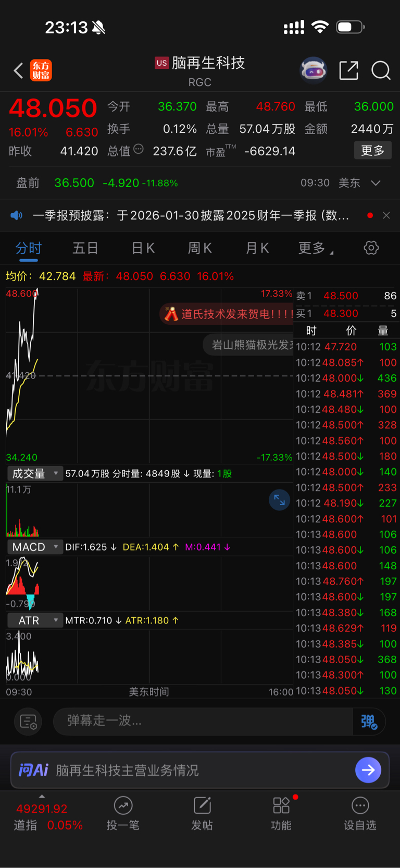
Task: Open chart settings gear icon
Action: [371, 248]
